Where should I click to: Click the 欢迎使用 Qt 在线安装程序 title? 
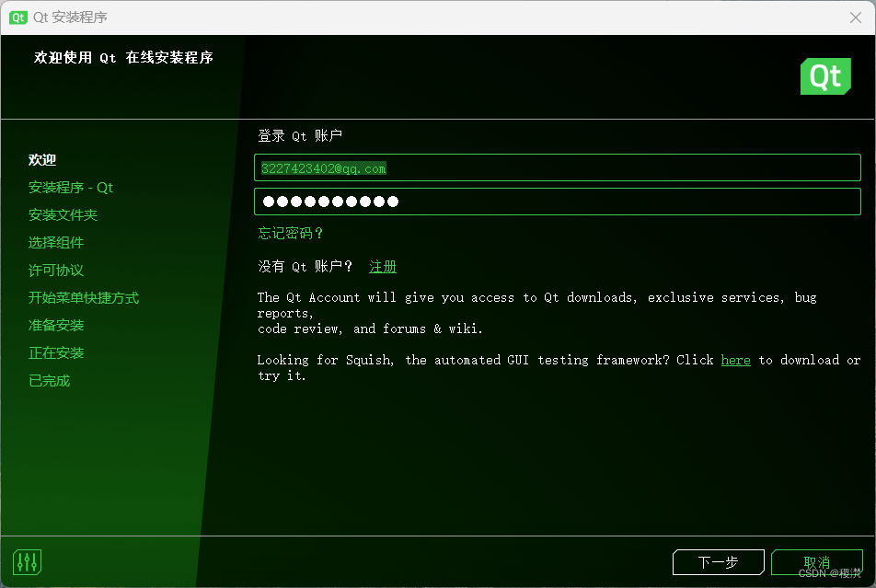coord(123,58)
